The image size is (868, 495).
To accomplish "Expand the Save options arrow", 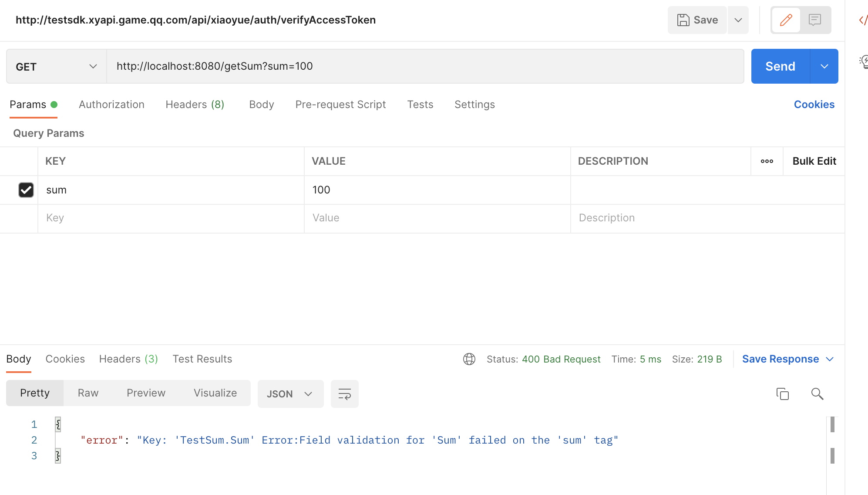I will coord(738,20).
